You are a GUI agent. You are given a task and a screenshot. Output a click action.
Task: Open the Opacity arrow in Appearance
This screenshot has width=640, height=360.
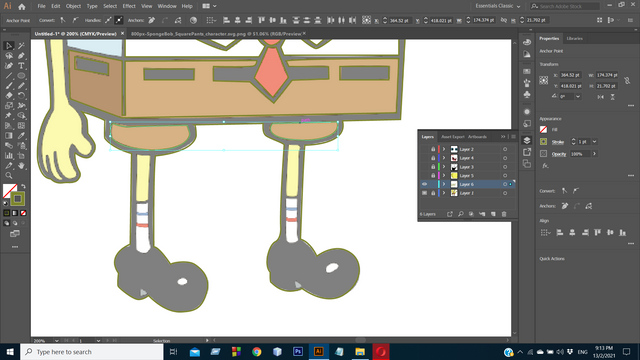tap(595, 154)
